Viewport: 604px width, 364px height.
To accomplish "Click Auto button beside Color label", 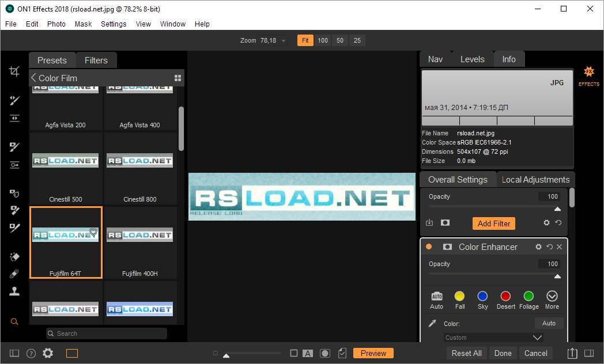I will pyautogui.click(x=549, y=323).
